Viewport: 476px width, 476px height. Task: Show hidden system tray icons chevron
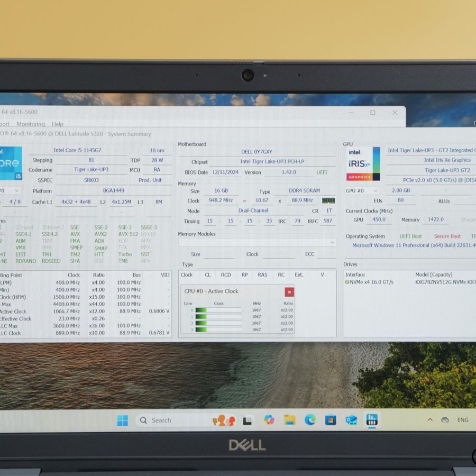click(430, 420)
